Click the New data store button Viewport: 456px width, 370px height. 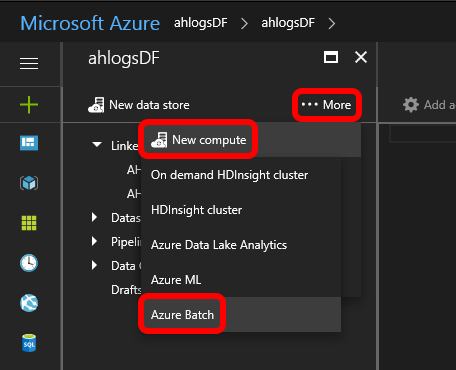pyautogui.click(x=139, y=105)
